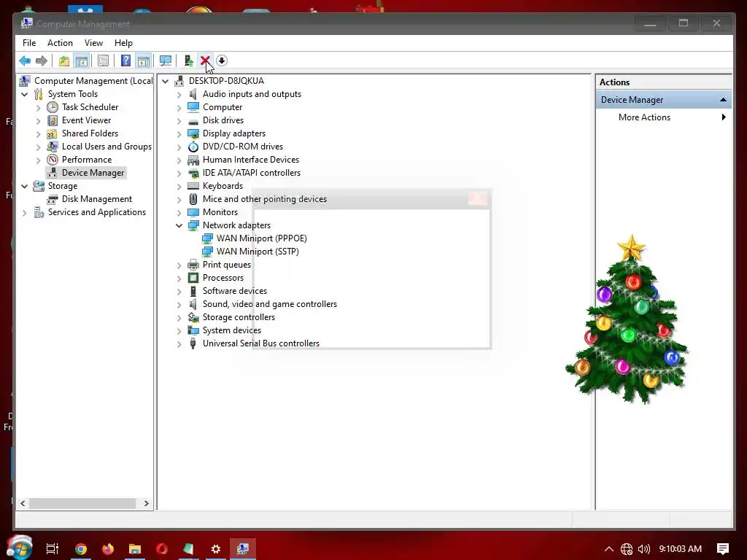
Task: Expand the Task Scheduler node arrow
Action: [x=38, y=108]
